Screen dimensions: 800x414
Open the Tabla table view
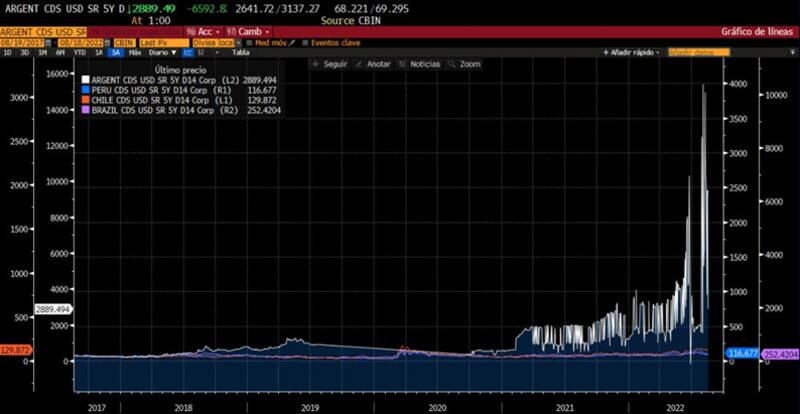[x=240, y=52]
